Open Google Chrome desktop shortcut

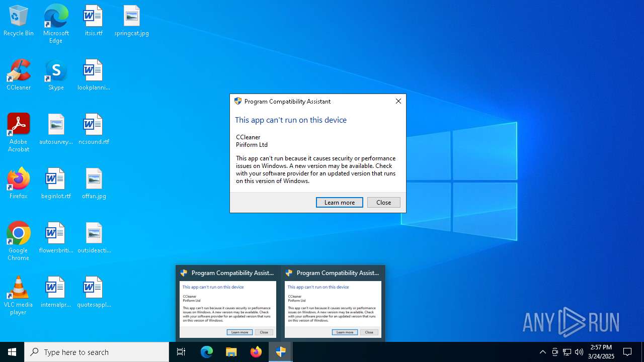coord(19,241)
